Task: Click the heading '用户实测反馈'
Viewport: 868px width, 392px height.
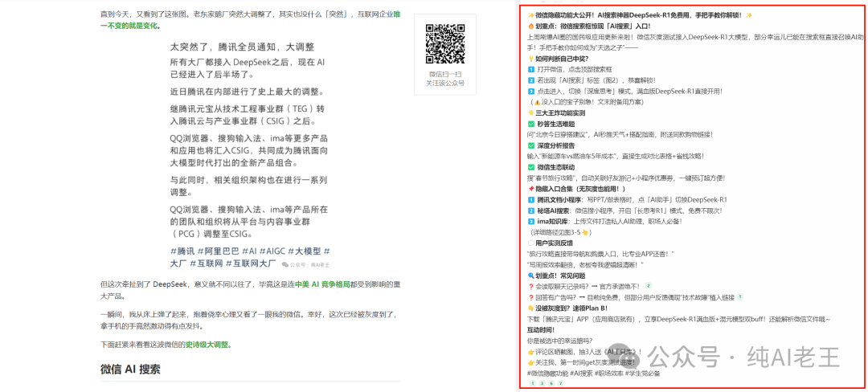Action: click(x=554, y=243)
